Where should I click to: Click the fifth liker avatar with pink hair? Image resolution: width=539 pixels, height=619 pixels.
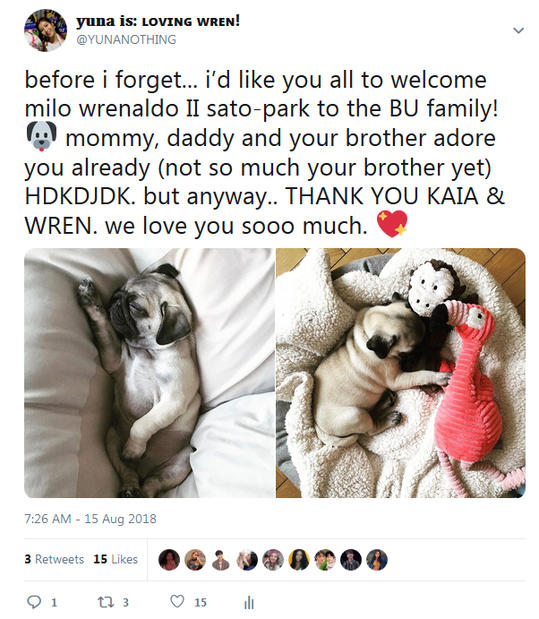point(273,560)
